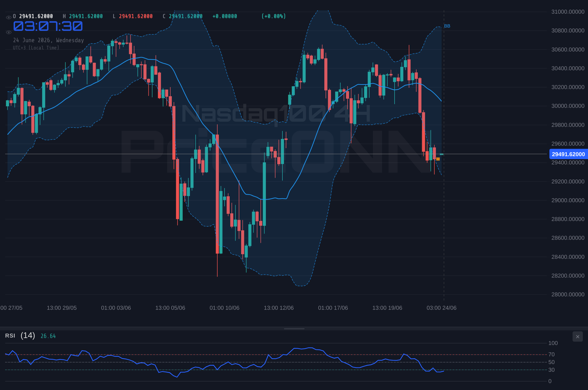Viewport: 588px width, 390px height.
Task: Click the 28000.00000 price axis label
Action: (x=568, y=295)
